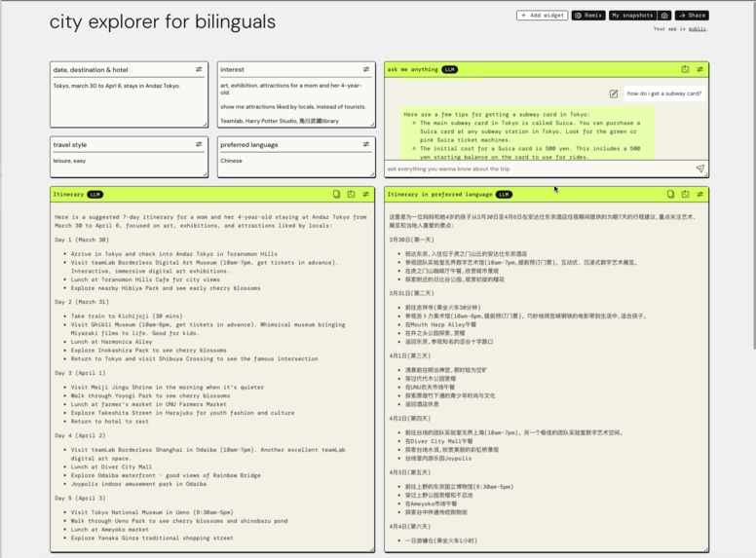This screenshot has width=756, height=558.
Task: Click the 'Day 5 (April 3)' heading
Action: 80,498
